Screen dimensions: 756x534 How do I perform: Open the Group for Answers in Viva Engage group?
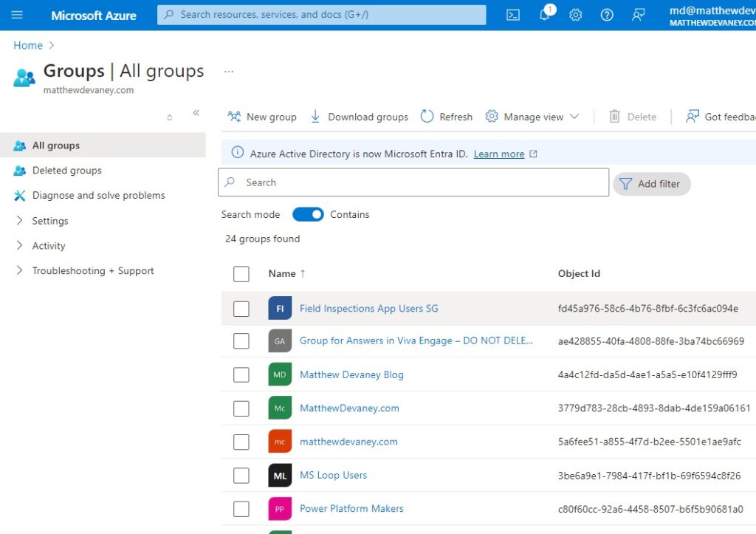416,340
